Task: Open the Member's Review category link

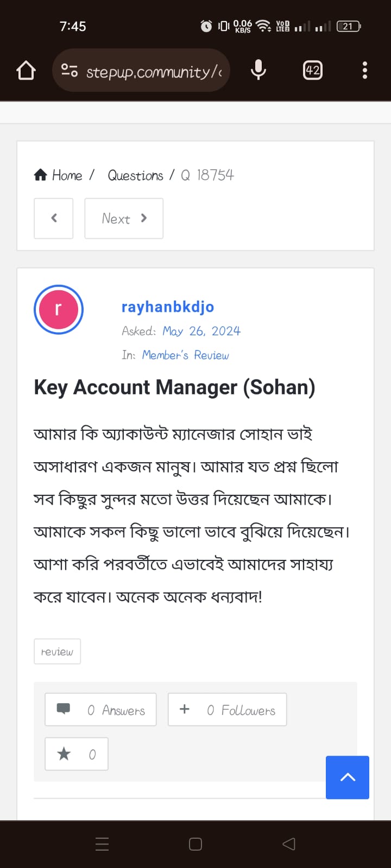Action: click(x=186, y=355)
